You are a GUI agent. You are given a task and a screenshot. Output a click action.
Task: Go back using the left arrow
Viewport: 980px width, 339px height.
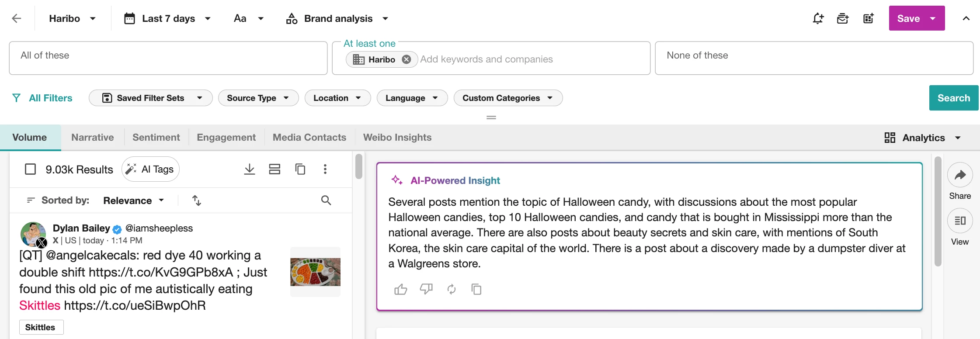coord(17,18)
